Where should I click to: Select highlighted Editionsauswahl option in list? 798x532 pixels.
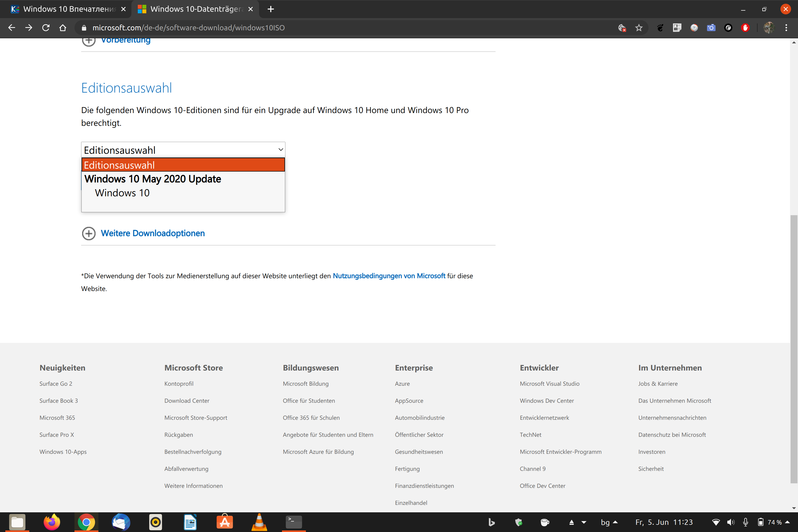(183, 165)
